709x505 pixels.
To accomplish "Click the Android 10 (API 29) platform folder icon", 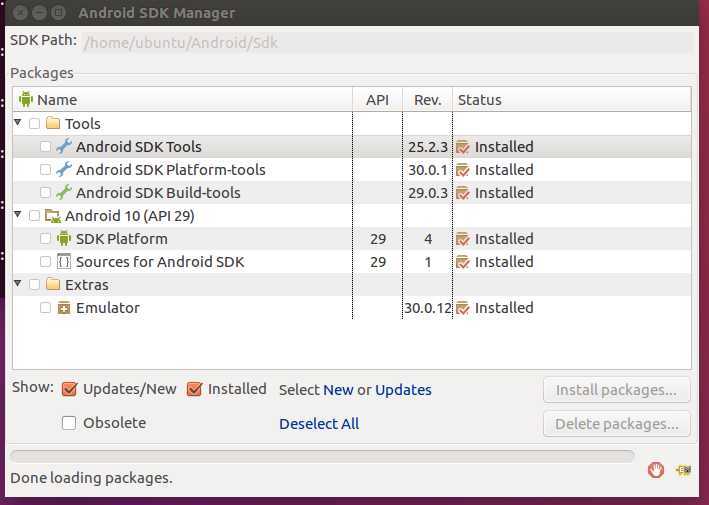I will (x=53, y=216).
